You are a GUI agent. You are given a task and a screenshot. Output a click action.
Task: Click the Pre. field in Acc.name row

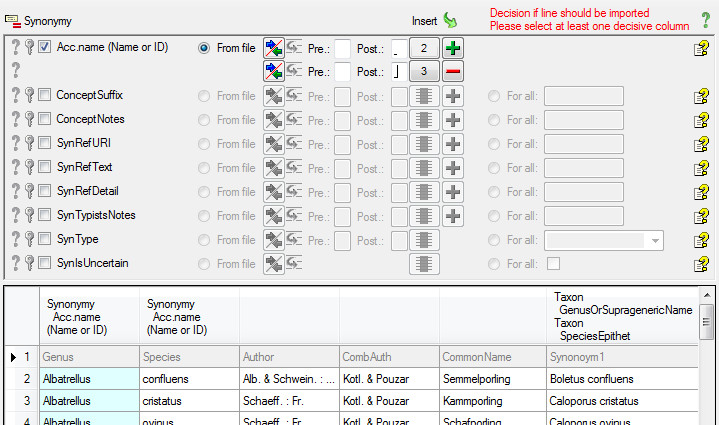coord(342,47)
